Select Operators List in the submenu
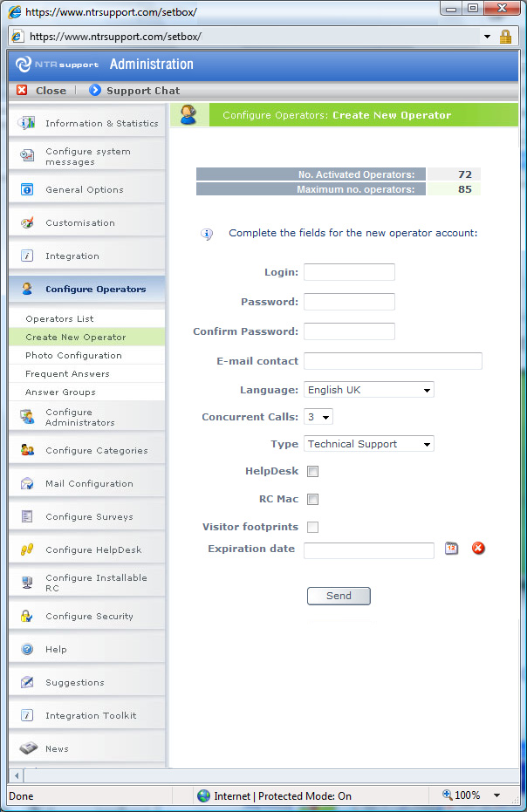The image size is (527, 812). [x=59, y=318]
